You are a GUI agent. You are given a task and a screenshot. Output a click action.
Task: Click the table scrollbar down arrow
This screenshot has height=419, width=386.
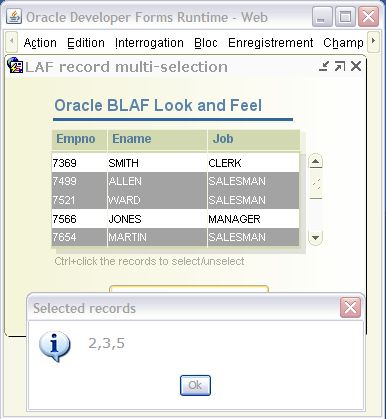[x=315, y=238]
